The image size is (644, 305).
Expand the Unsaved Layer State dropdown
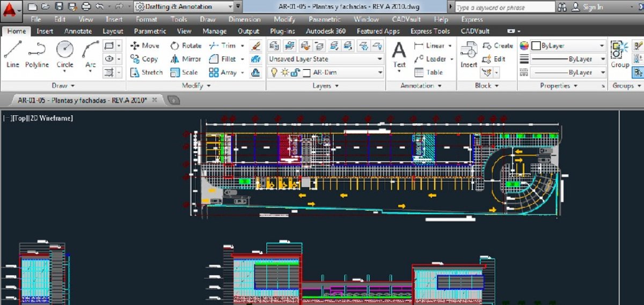coord(380,59)
